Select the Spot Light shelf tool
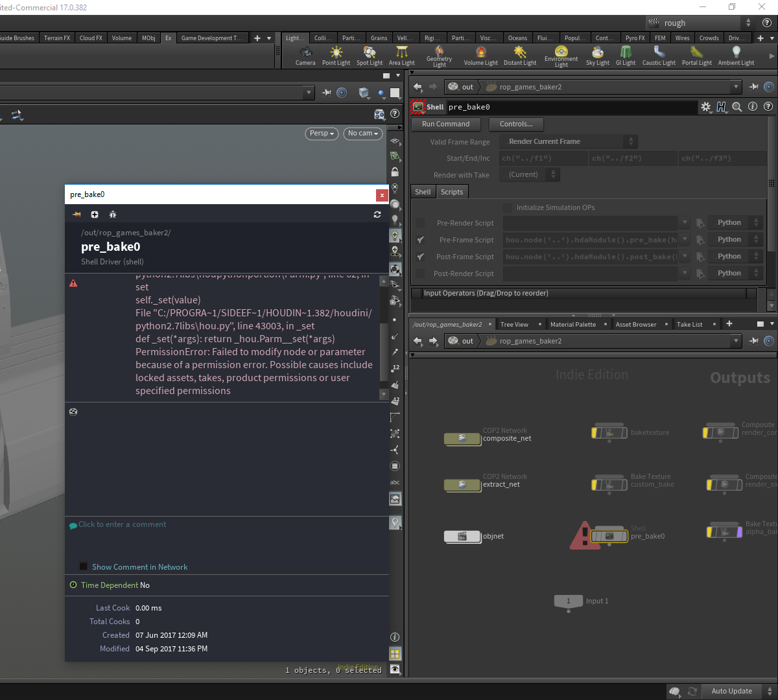Screen dimensions: 778x700 [370, 56]
